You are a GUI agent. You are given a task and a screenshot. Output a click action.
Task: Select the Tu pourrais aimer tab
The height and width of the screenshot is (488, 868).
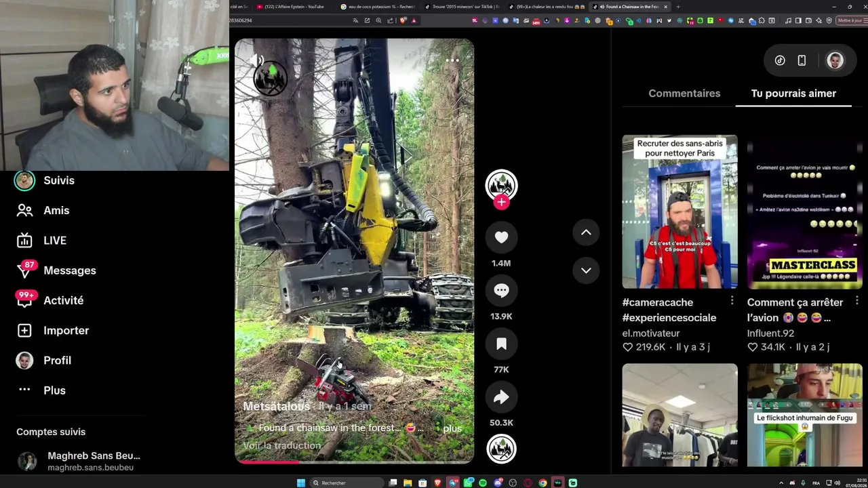coord(793,94)
